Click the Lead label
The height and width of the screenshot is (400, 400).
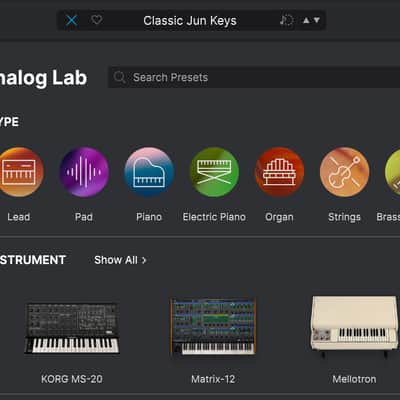tap(19, 217)
